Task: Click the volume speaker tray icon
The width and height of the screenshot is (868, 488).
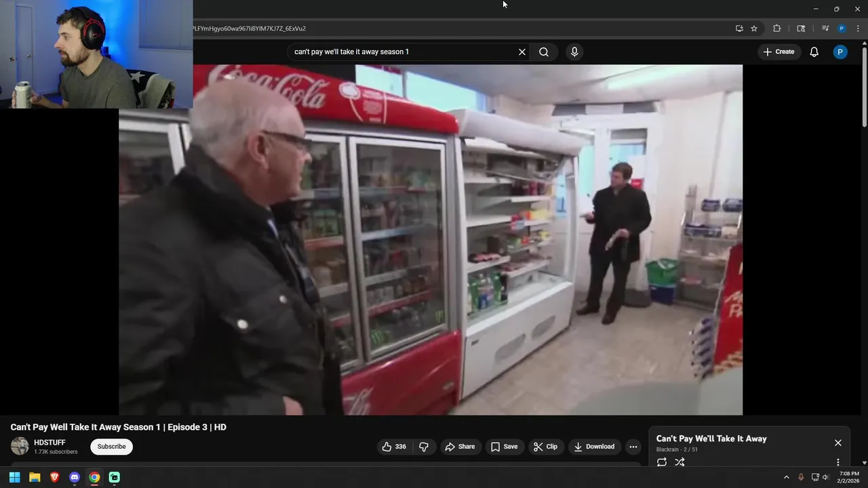Action: [x=825, y=477]
